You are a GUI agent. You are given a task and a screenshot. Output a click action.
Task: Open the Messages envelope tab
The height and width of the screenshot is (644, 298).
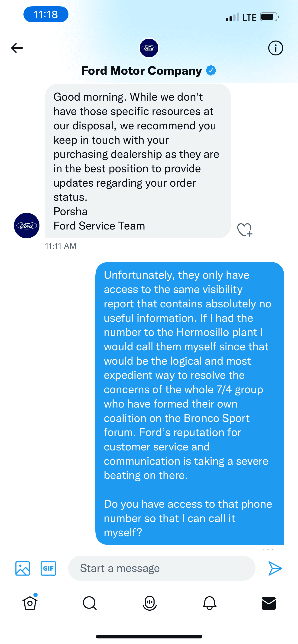point(269,603)
